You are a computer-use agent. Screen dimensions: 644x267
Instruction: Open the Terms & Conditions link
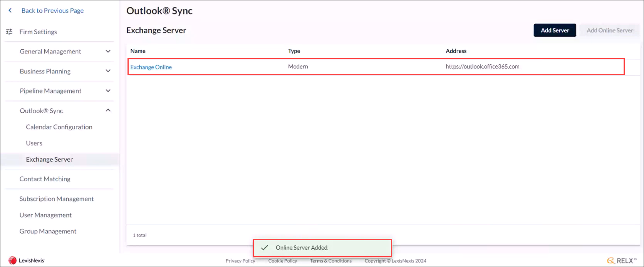point(331,261)
